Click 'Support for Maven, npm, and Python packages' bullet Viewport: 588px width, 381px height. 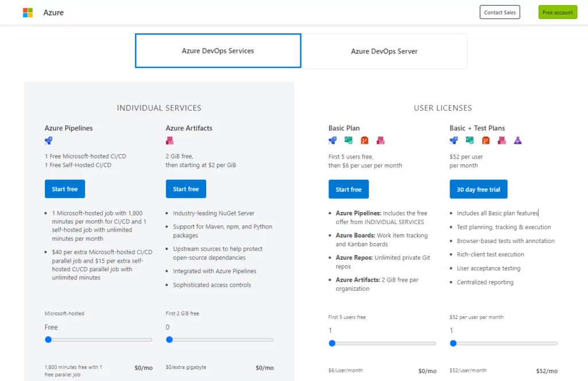pos(223,231)
